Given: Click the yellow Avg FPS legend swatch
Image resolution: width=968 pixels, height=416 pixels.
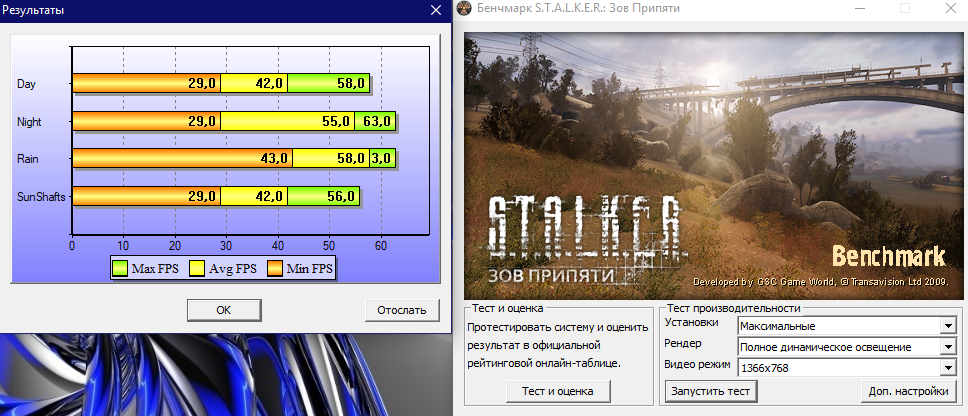Looking at the screenshot, I should point(197,269).
